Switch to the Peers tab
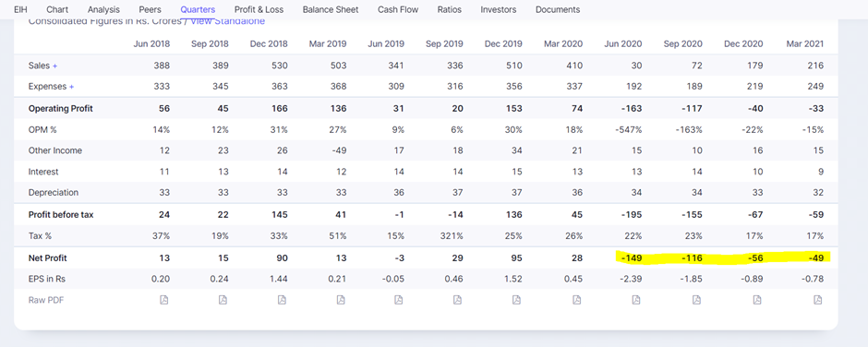The width and height of the screenshot is (868, 347). coord(150,9)
